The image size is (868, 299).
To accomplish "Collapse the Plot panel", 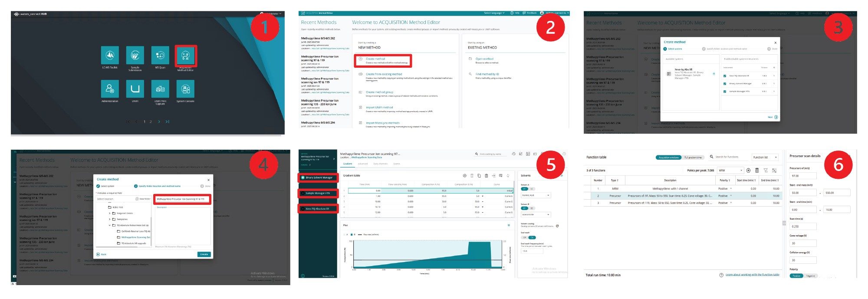I will (509, 225).
